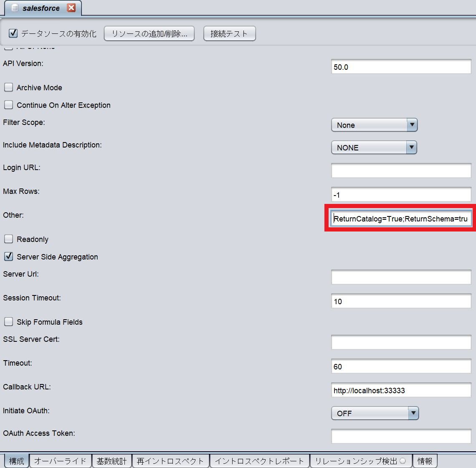The image size is (476, 468).
Task: Close the salesforce tab
Action: 71,8
